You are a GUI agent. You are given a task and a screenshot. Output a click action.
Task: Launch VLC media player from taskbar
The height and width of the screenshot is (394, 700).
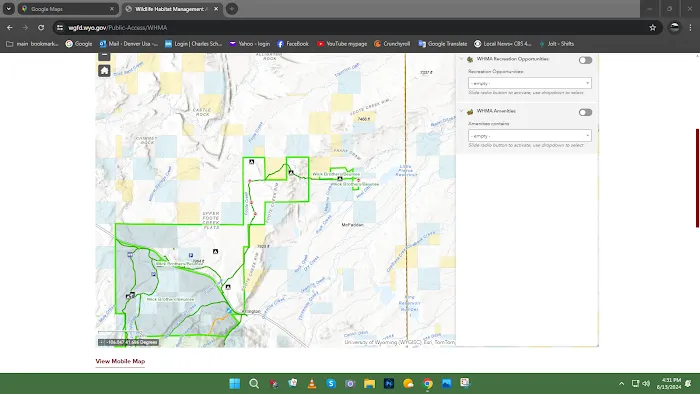(312, 383)
